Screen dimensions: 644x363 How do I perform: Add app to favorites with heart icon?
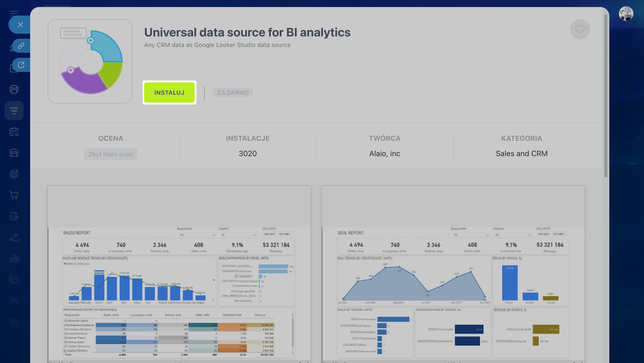[580, 29]
